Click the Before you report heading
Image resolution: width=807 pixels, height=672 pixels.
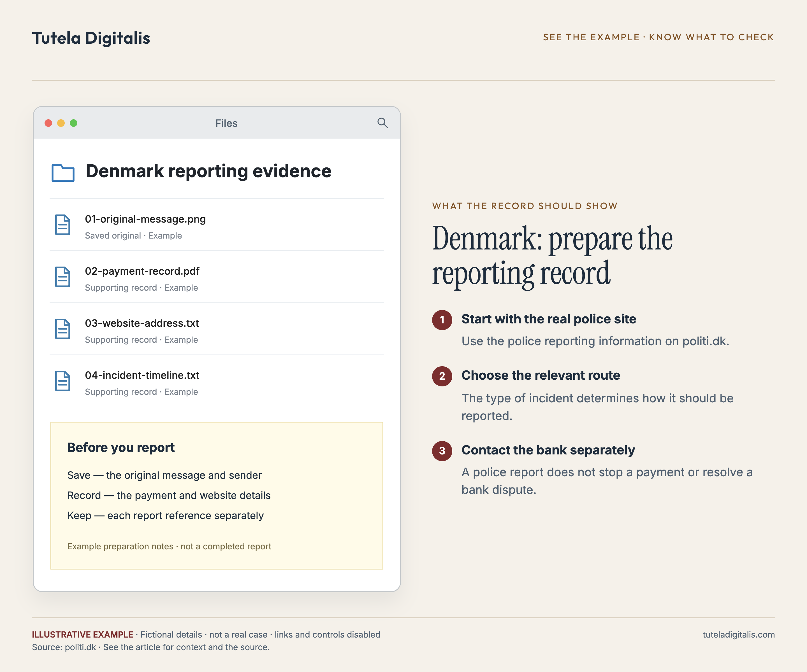coord(121,448)
